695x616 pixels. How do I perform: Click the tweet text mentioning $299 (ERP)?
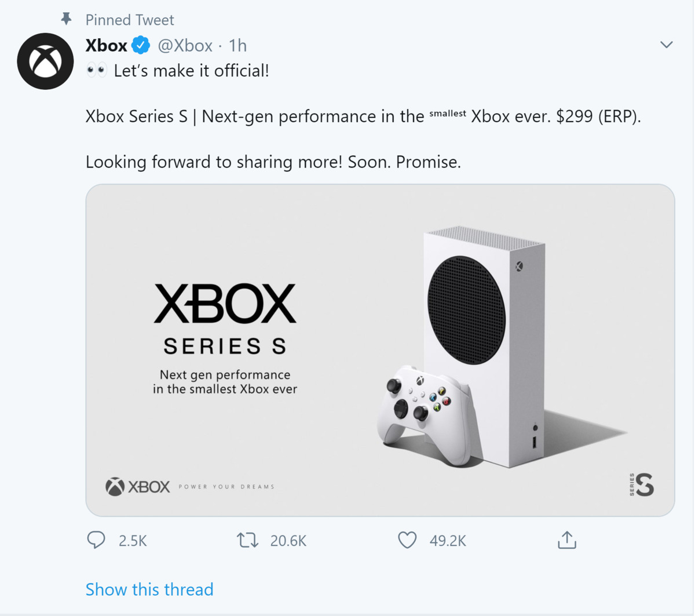click(x=363, y=116)
